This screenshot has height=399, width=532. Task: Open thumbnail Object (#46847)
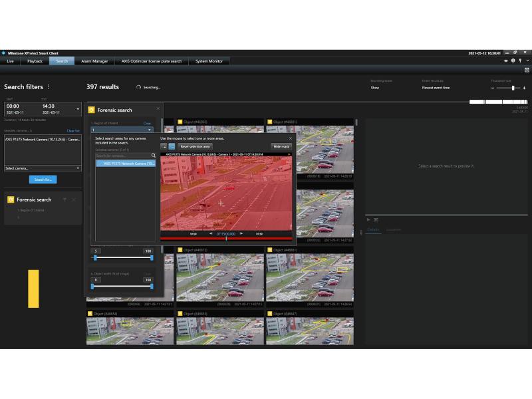click(310, 328)
